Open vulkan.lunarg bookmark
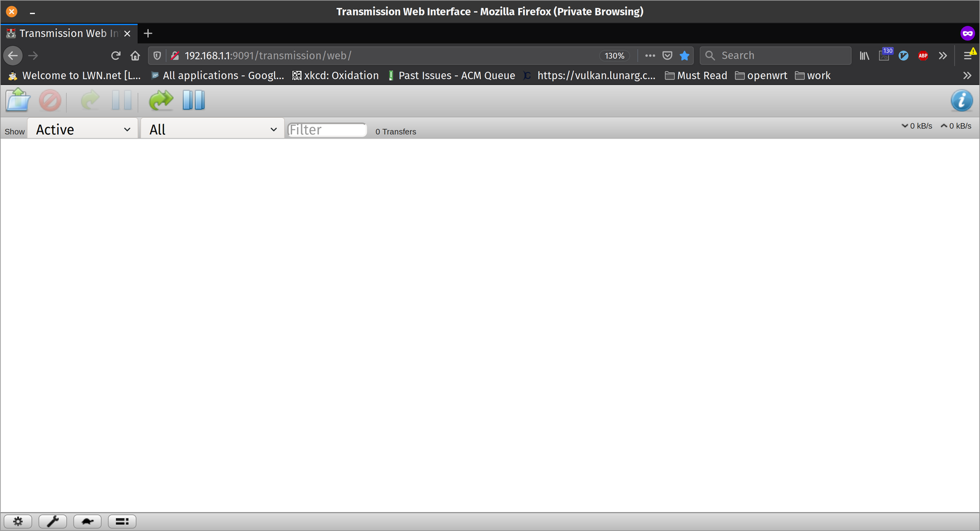The image size is (980, 531). pos(589,75)
